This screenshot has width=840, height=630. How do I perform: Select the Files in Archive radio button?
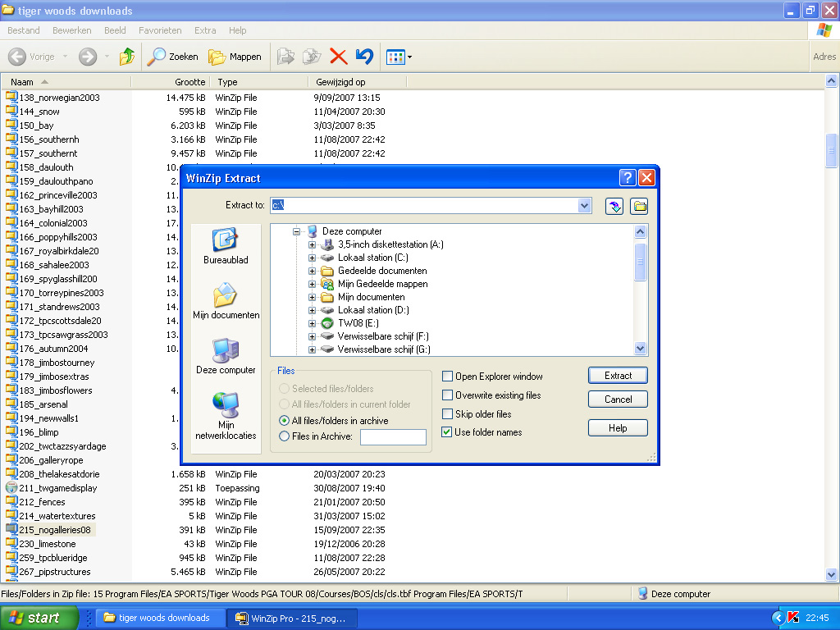tap(285, 436)
